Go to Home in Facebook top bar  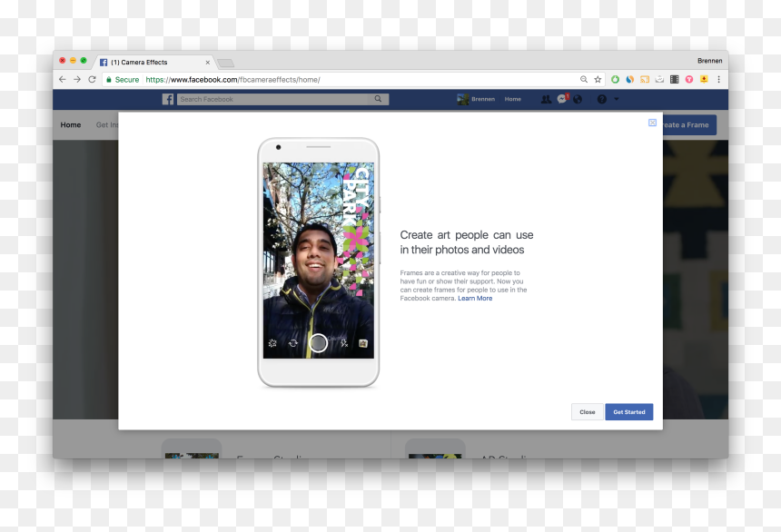(512, 99)
